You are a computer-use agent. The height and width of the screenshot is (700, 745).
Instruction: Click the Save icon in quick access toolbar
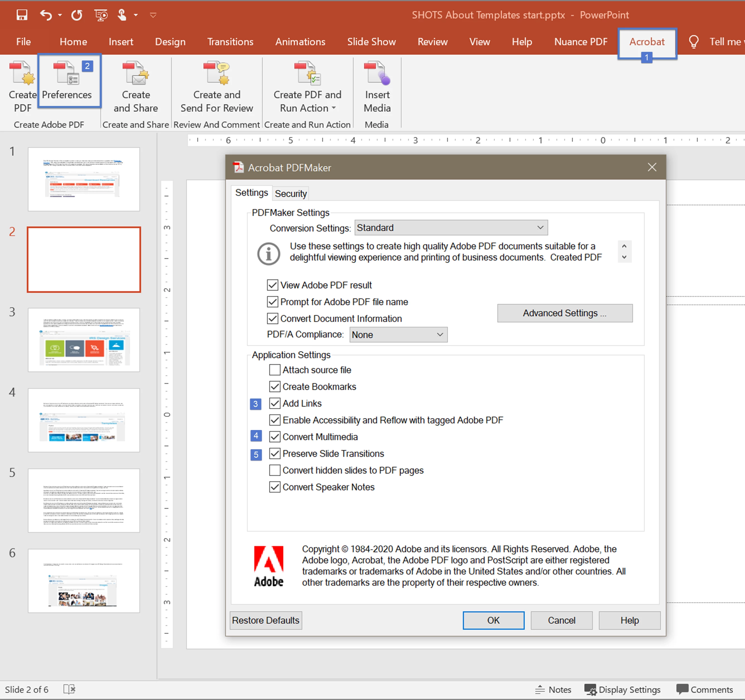coord(22,15)
